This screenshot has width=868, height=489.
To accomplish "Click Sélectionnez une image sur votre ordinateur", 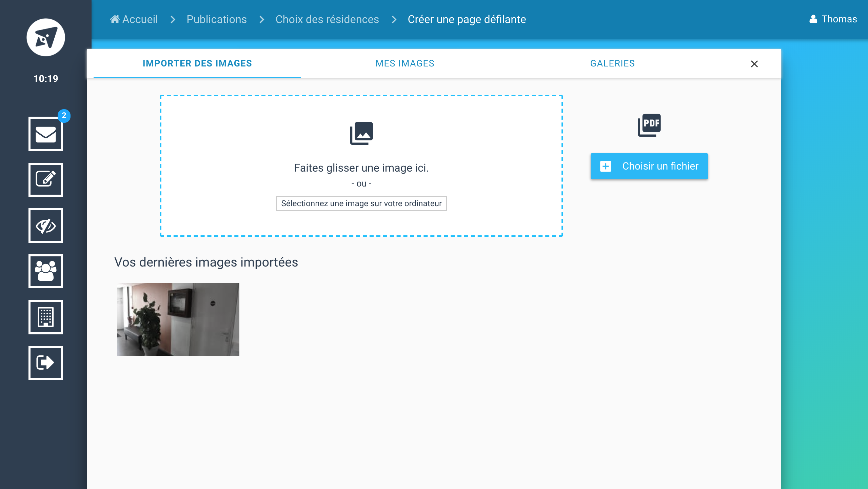I will point(361,203).
